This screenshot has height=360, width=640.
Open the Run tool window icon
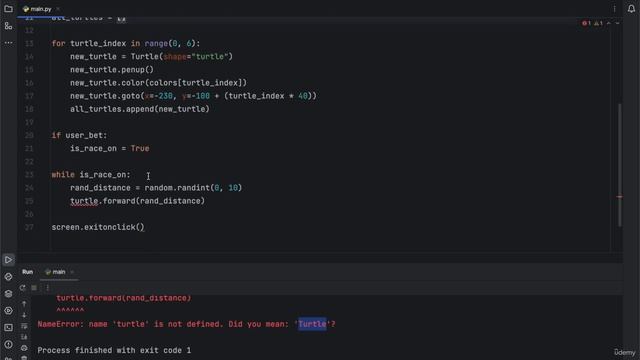[8, 260]
